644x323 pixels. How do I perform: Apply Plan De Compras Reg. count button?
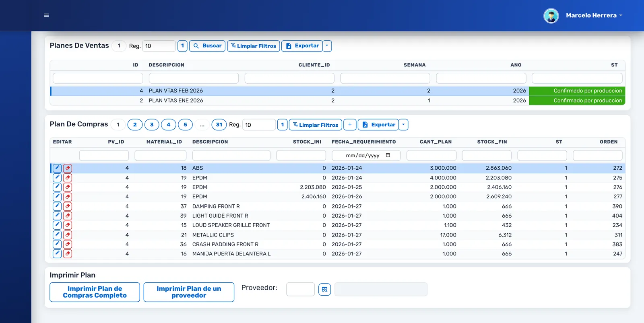click(283, 125)
